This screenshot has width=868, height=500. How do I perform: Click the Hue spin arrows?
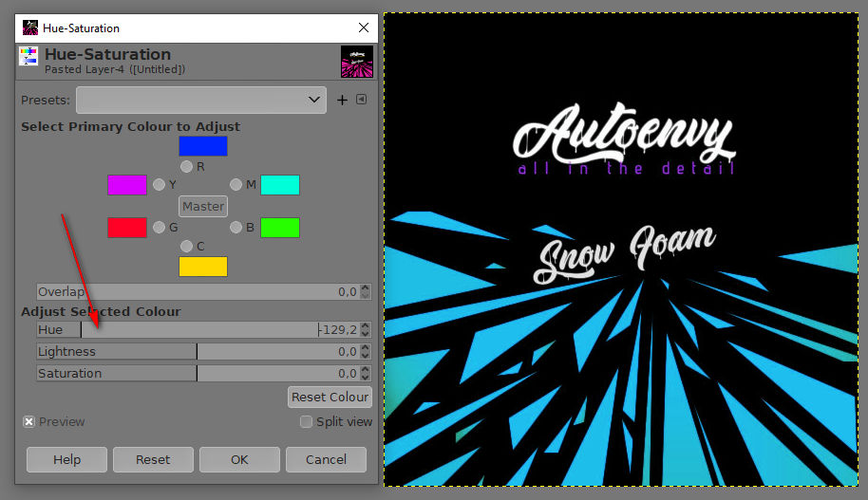366,329
